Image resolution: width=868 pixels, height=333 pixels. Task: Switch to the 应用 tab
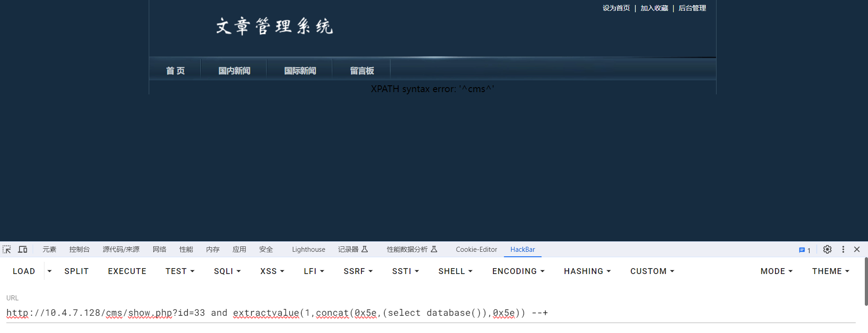coord(239,250)
